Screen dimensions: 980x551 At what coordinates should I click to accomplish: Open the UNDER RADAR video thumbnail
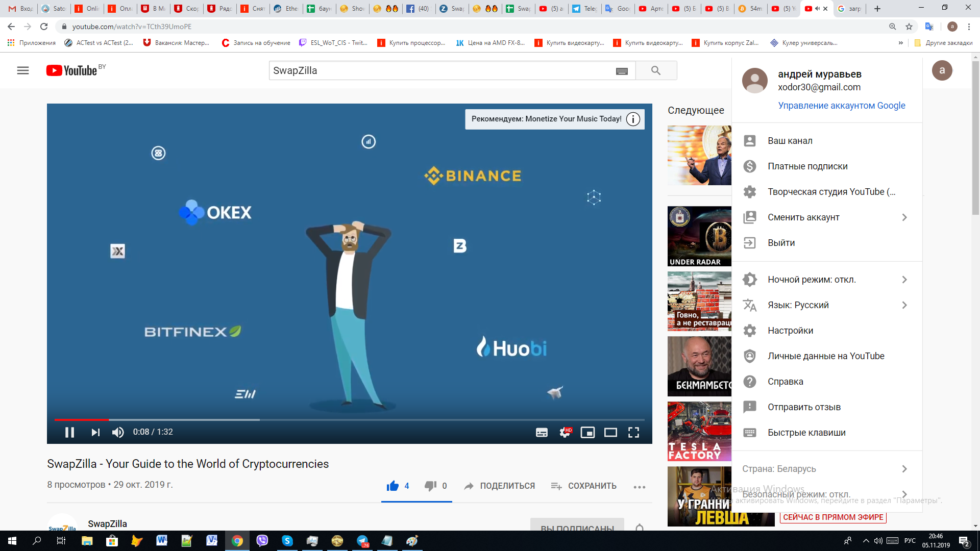coord(699,236)
